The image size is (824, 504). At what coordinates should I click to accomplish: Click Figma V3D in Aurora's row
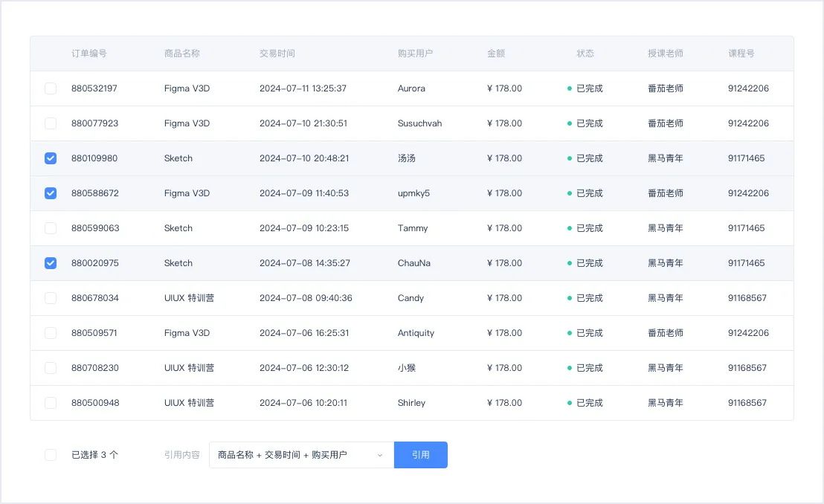pyautogui.click(x=187, y=88)
